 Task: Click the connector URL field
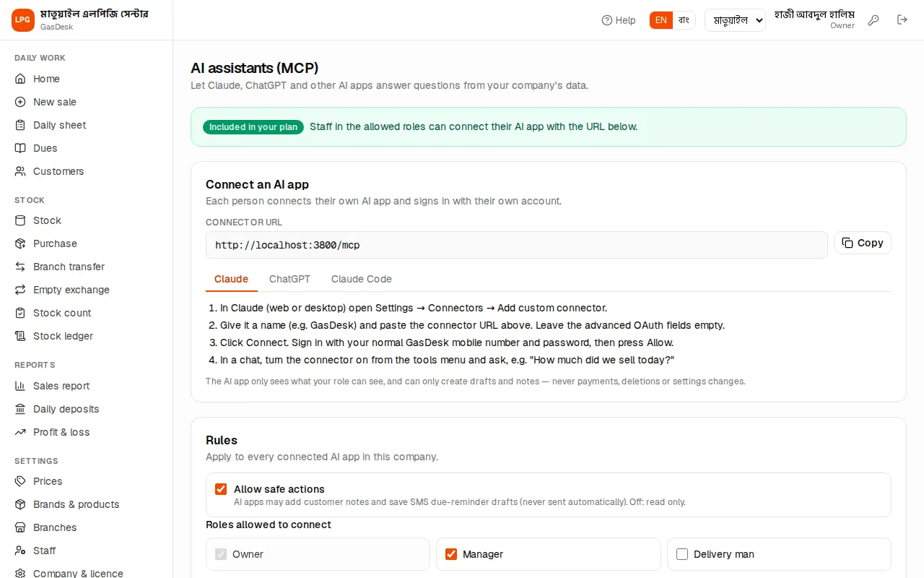pos(517,245)
